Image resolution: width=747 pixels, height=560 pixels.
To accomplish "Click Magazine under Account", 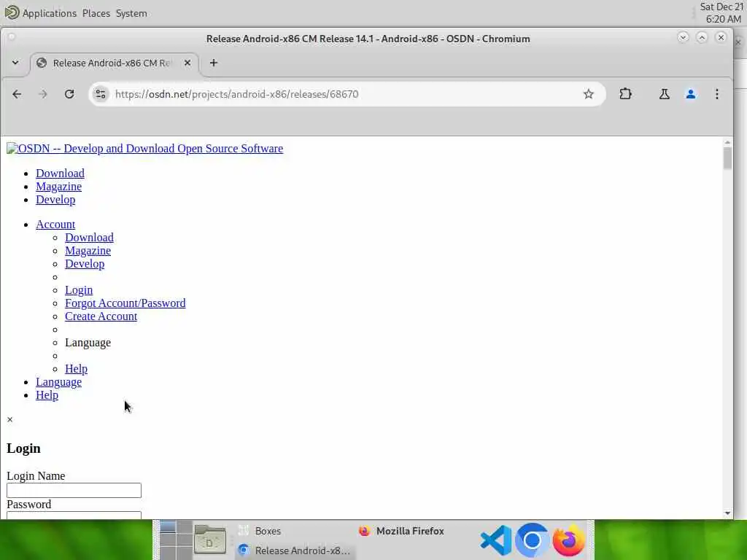I will coord(88,251).
